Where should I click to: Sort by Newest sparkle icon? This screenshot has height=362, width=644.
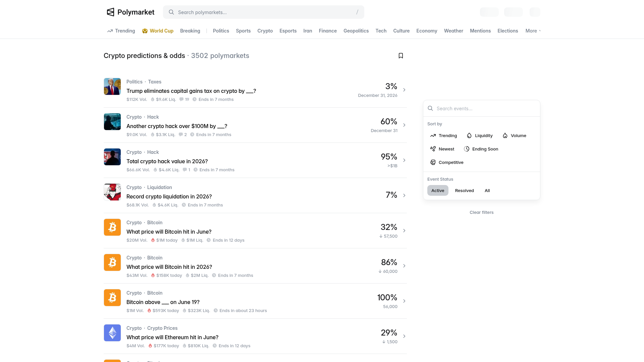(433, 149)
